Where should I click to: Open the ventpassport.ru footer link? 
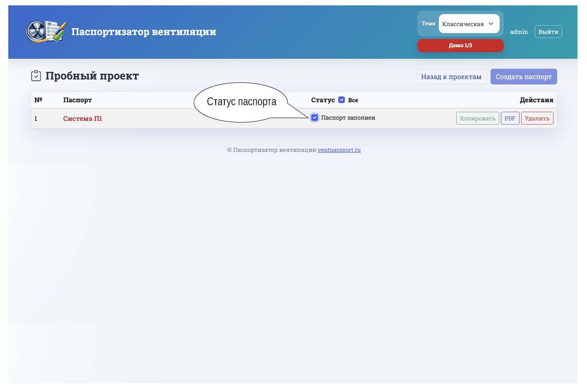pyautogui.click(x=339, y=150)
